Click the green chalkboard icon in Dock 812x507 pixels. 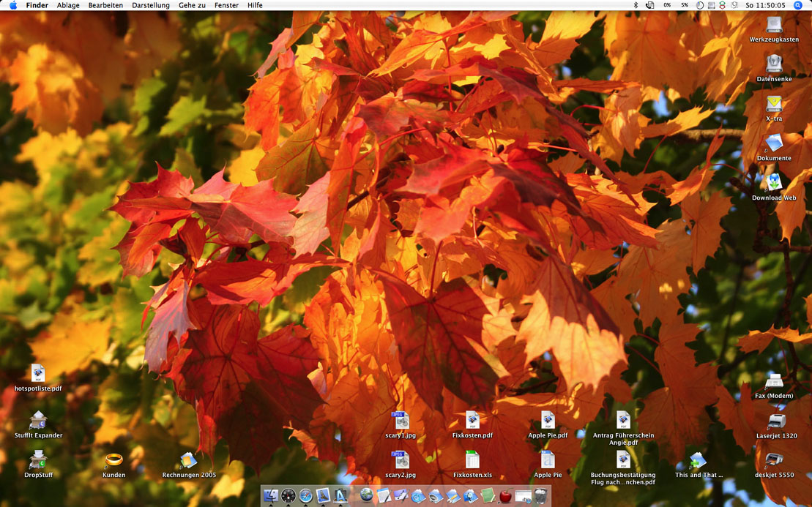coord(488,495)
